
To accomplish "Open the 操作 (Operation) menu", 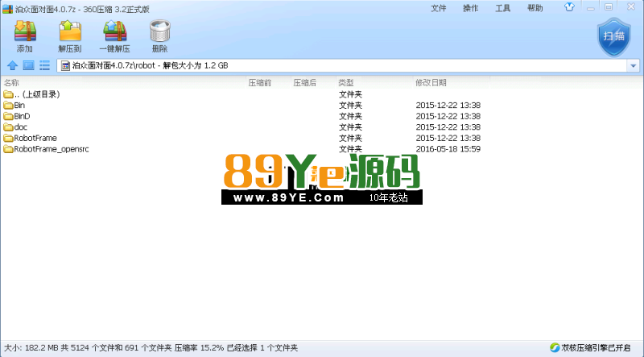I will pos(471,8).
